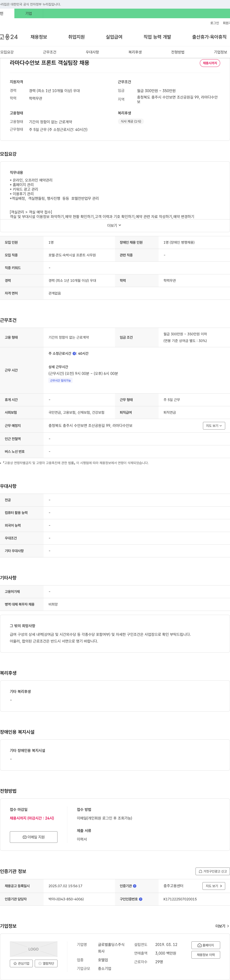
Task: Click the certification number K171222507020015
Action: [180, 899]
